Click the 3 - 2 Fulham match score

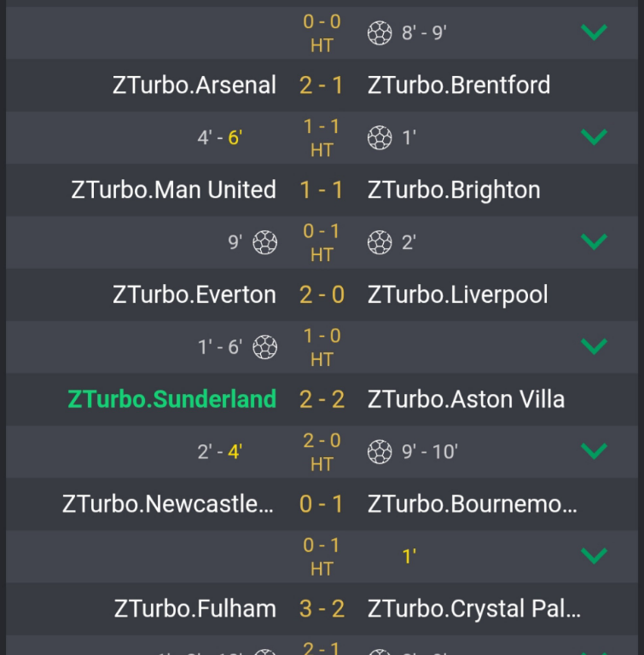[x=322, y=609]
